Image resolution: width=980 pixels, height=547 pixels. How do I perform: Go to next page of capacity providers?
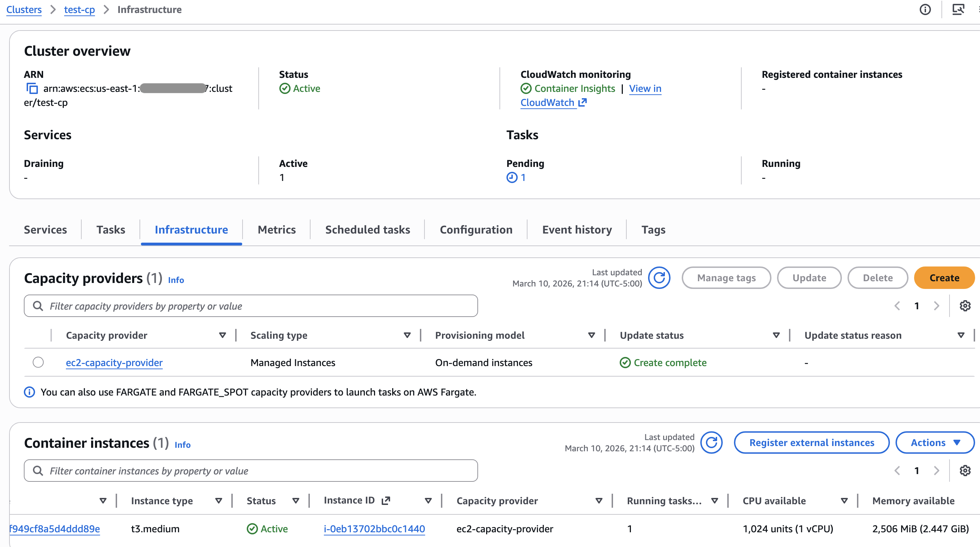click(x=936, y=306)
